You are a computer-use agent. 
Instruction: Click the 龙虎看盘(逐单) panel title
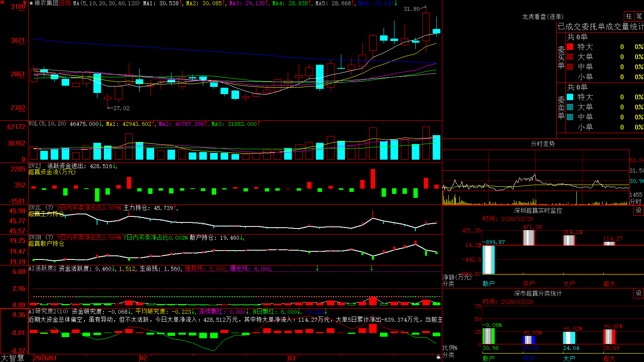click(543, 16)
